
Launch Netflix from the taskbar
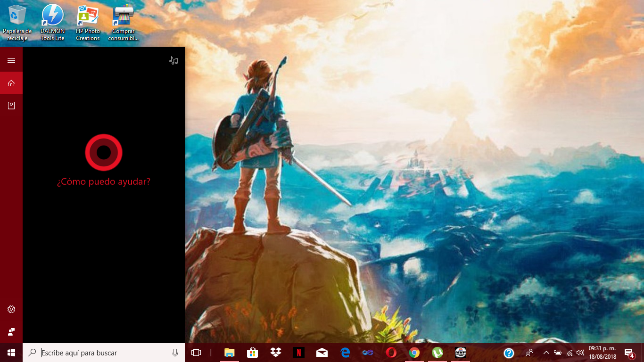click(x=298, y=353)
